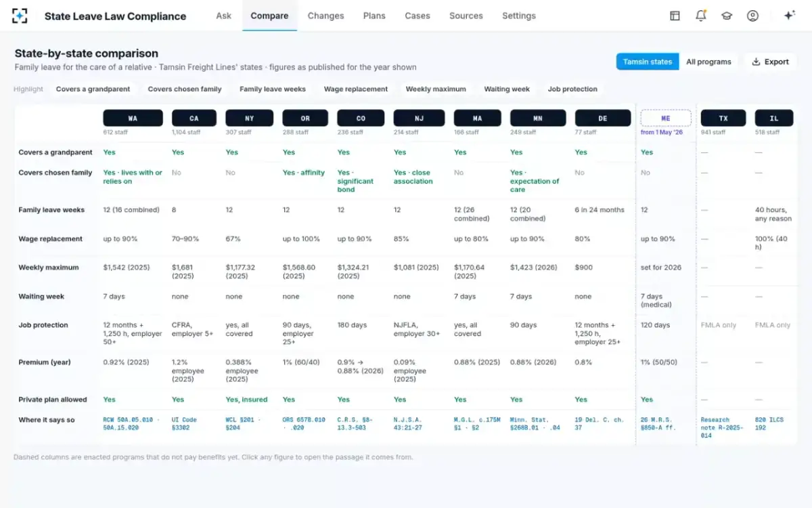This screenshot has width=812, height=508.
Task: Select the CO column header
Action: click(361, 118)
